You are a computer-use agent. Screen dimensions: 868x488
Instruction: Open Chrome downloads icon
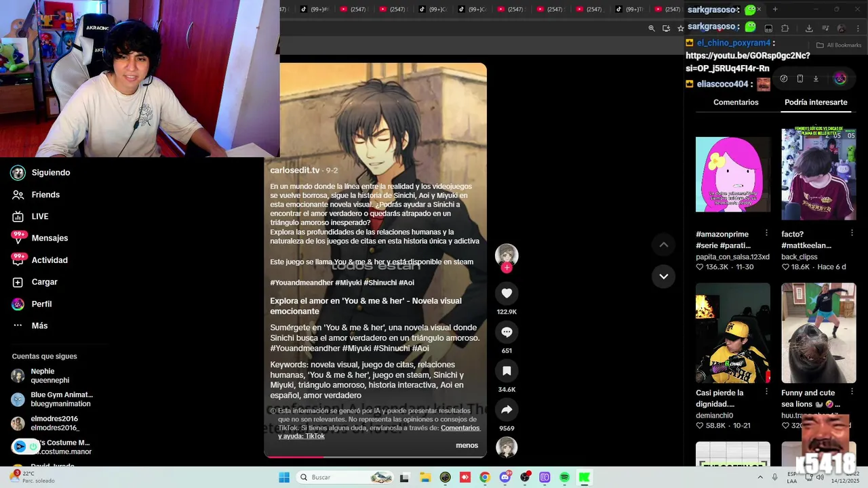(x=809, y=28)
